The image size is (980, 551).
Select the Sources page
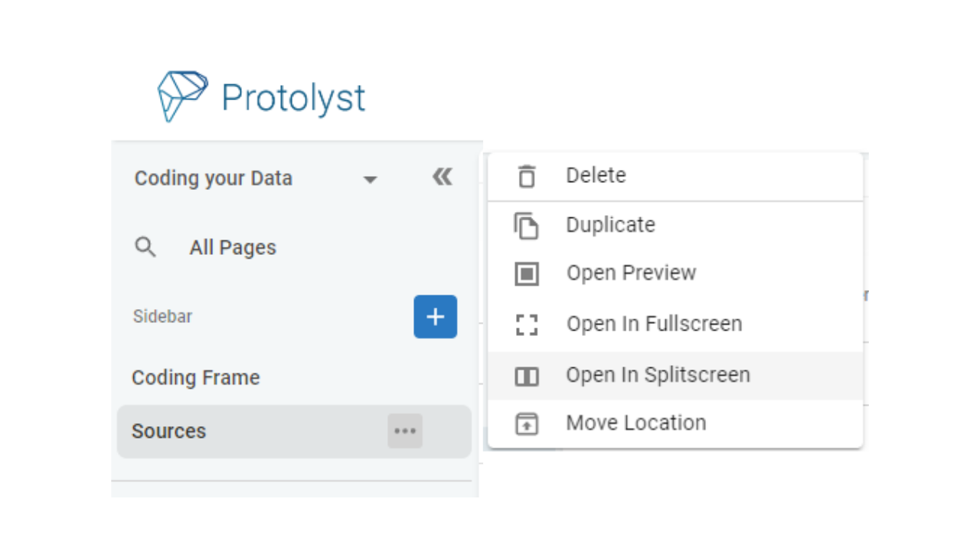click(169, 431)
